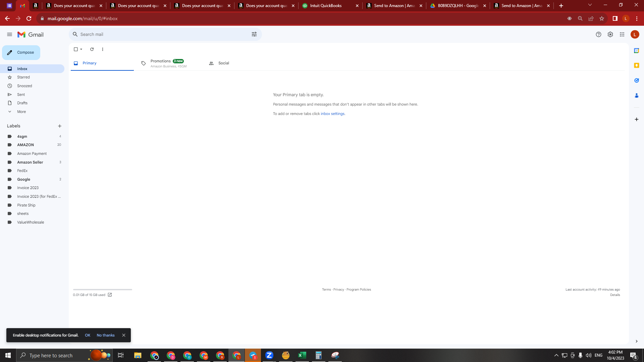This screenshot has width=644, height=362.
Task: Tick the select all messages checkbox
Action: pyautogui.click(x=76, y=49)
